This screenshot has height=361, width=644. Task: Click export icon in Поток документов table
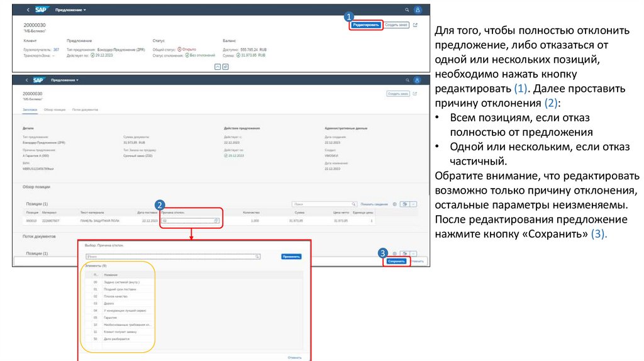click(405, 253)
